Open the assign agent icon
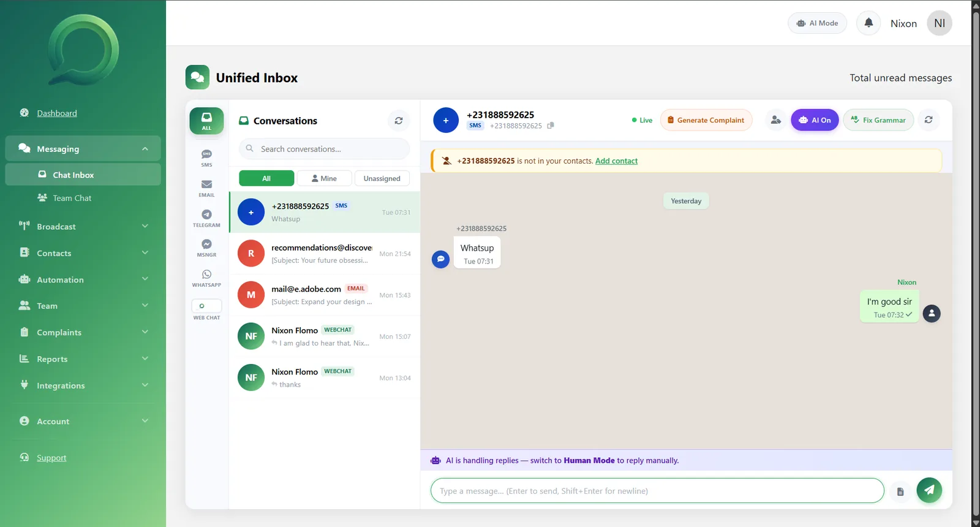The image size is (980, 527). pos(775,120)
